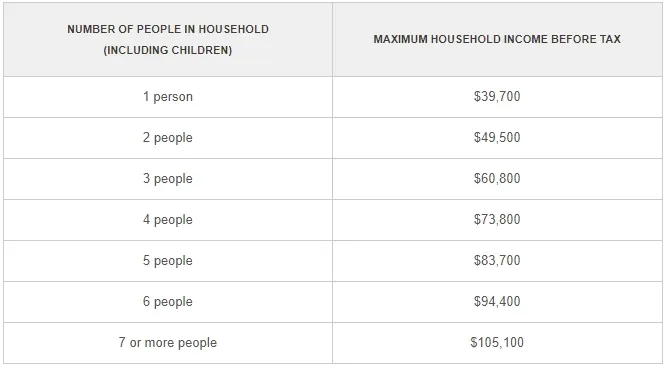
Task: Select the 3 people cell
Action: [x=168, y=178]
